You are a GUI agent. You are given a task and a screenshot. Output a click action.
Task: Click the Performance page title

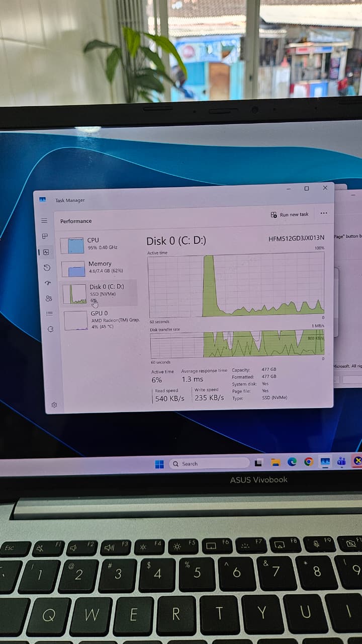(76, 221)
